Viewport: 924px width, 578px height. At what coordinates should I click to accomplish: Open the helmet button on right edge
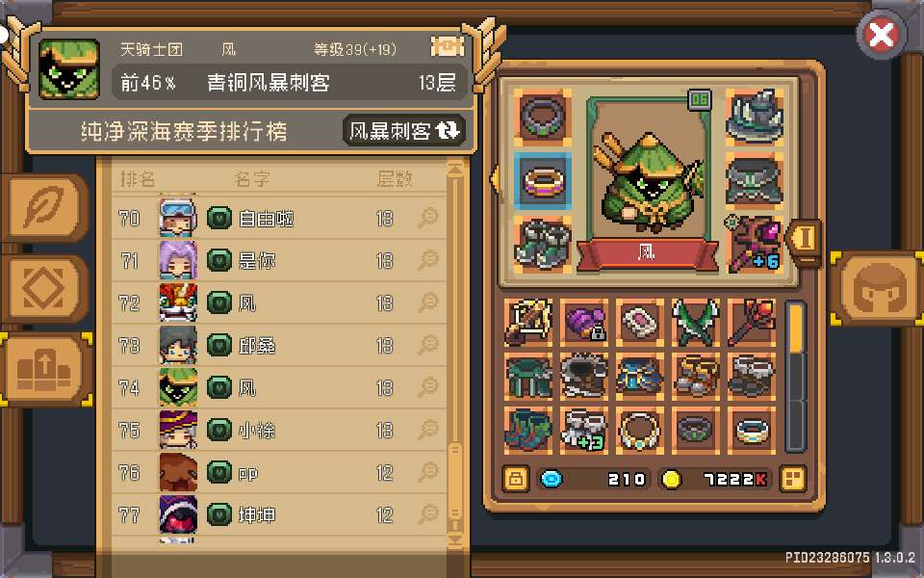click(x=878, y=288)
